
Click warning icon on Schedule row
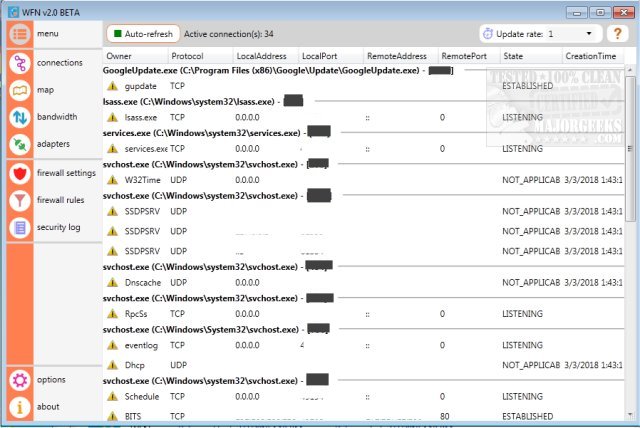[x=112, y=396]
